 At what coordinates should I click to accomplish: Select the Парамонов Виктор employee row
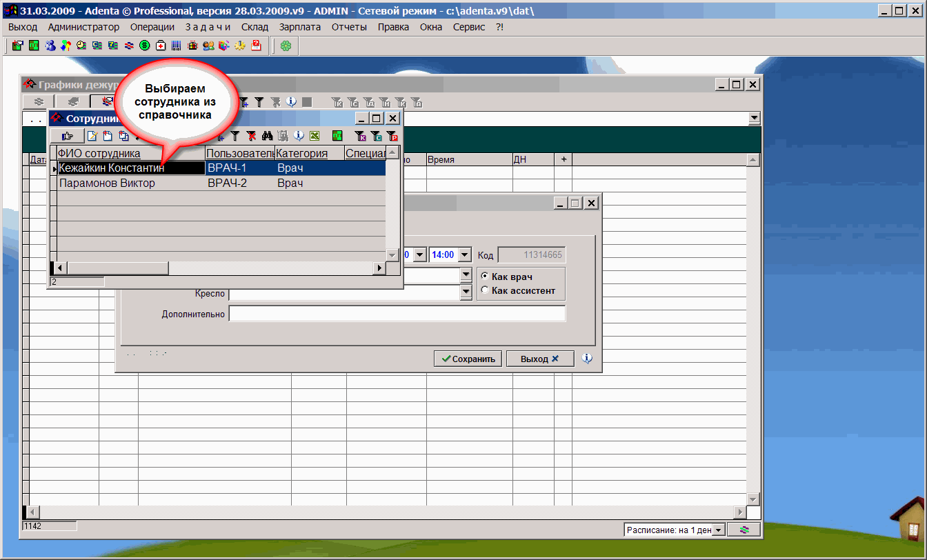[107, 183]
